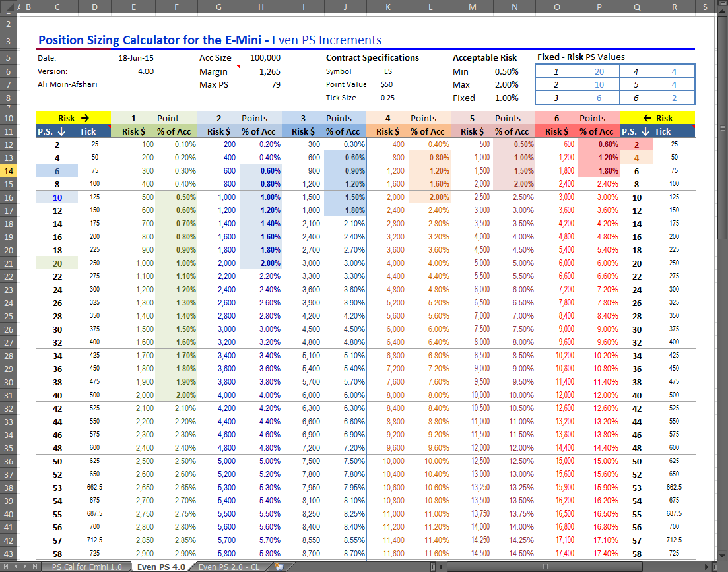
Task: Select column K header
Action: pos(387,7)
